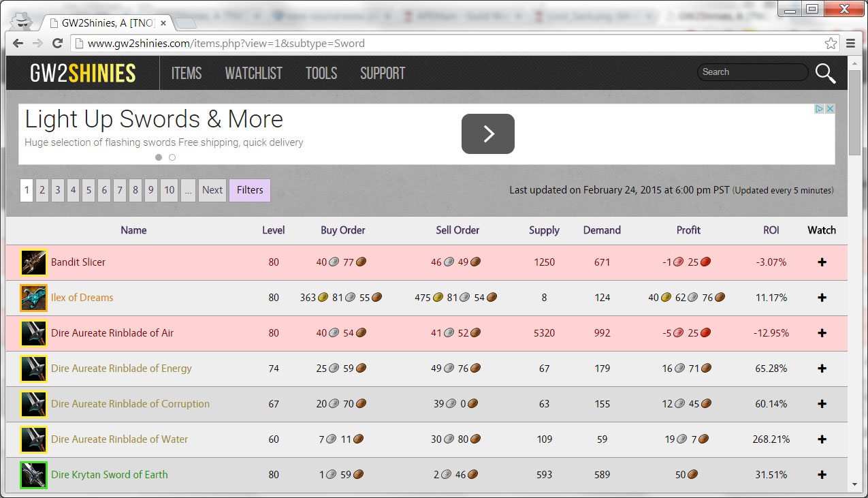Open the TOOLS menu
The height and width of the screenshot is (498, 868).
pyautogui.click(x=321, y=73)
